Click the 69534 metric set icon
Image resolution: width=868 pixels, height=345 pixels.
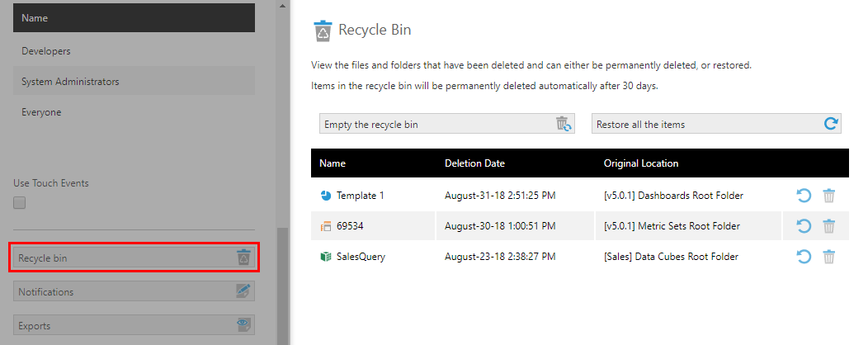[325, 226]
